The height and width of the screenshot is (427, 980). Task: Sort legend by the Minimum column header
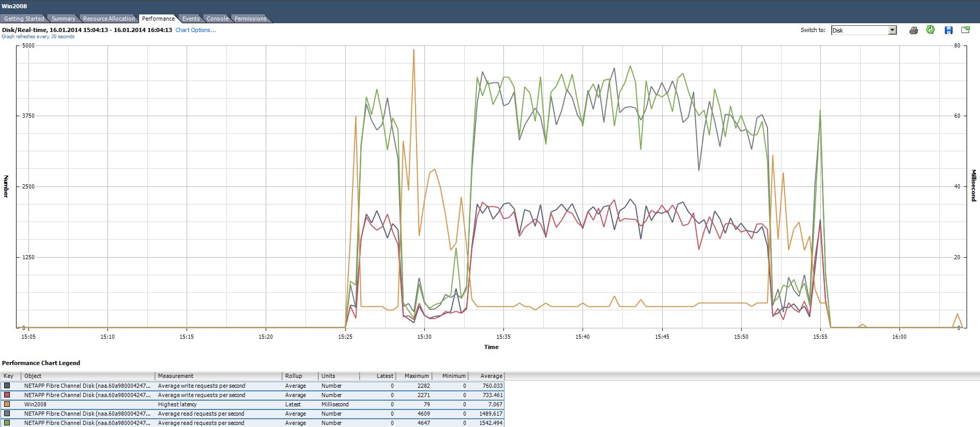pyautogui.click(x=450, y=376)
